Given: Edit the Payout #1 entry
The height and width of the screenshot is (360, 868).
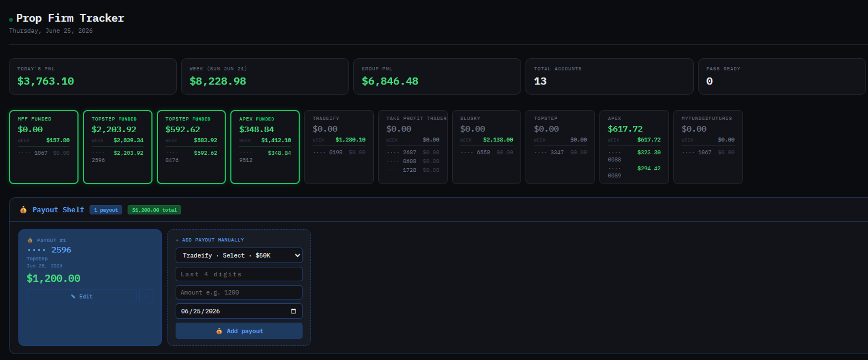Looking at the screenshot, I should (81, 296).
